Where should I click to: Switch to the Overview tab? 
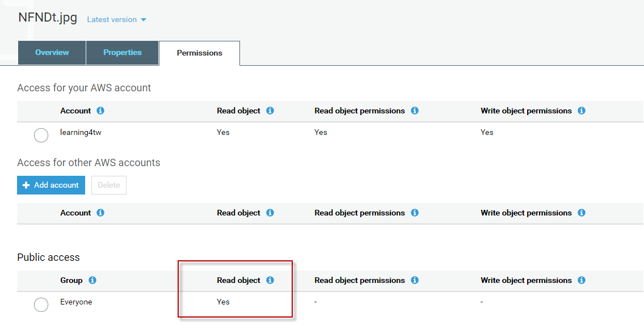pos(52,53)
